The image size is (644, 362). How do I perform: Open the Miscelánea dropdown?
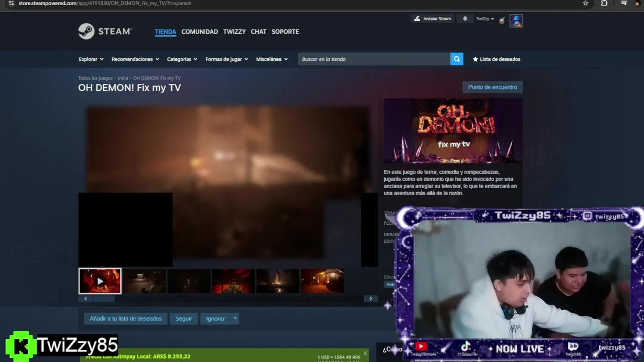[272, 59]
